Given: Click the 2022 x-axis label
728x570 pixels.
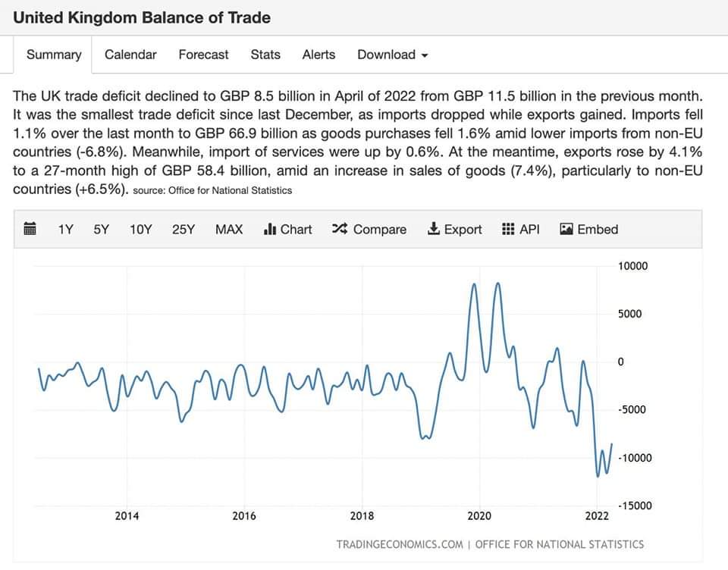Looking at the screenshot, I should tap(597, 515).
